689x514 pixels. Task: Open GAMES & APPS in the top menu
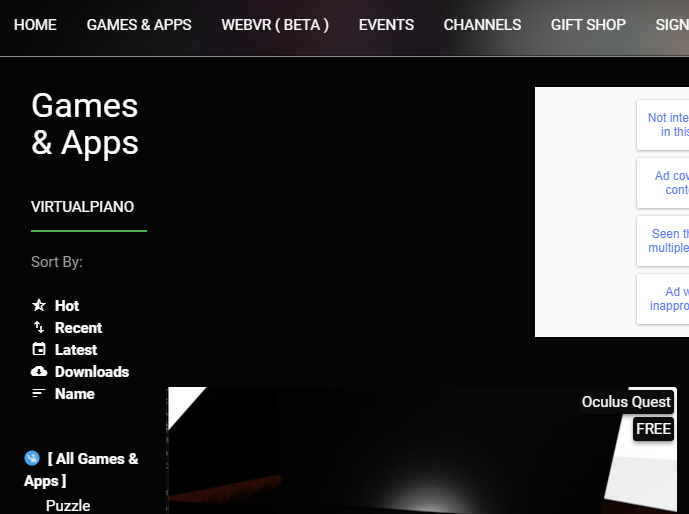coord(139,25)
